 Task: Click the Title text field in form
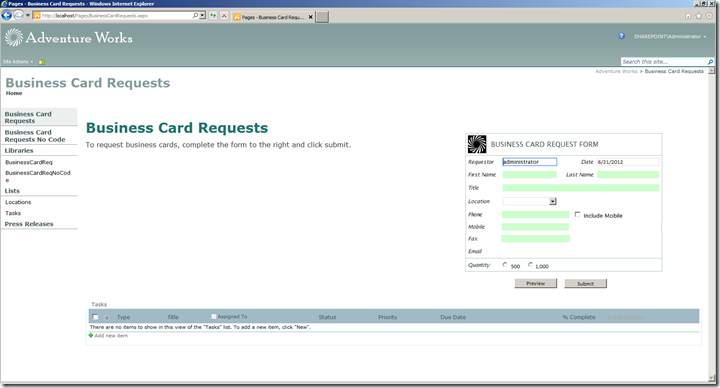(581, 187)
